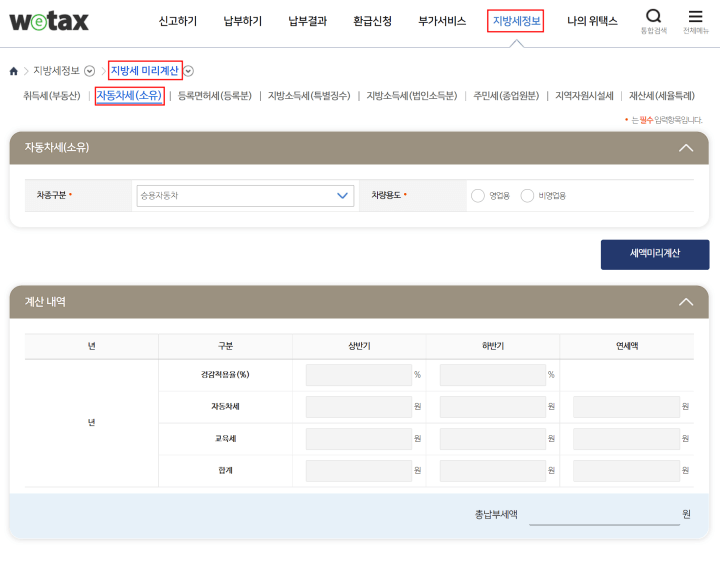Click 하반기 합계 field
Viewport: 720px width, 561px height.
(x=493, y=471)
